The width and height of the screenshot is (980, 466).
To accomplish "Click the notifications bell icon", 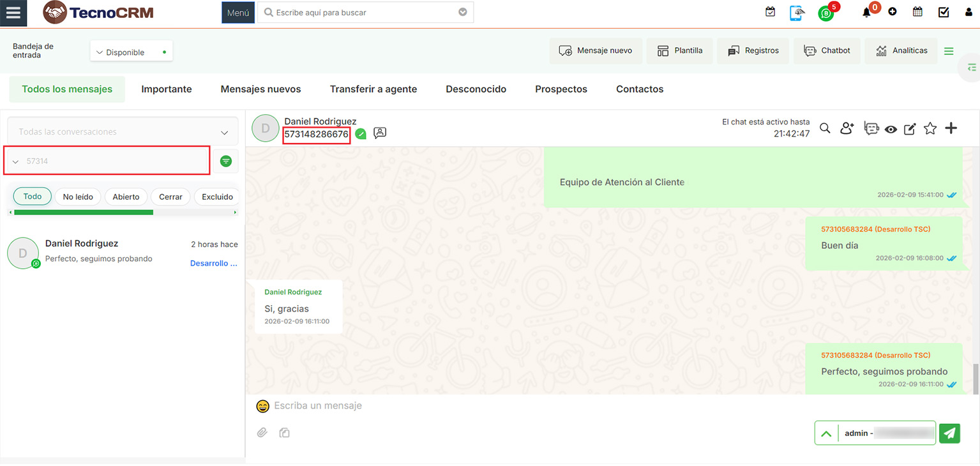I will [866, 12].
